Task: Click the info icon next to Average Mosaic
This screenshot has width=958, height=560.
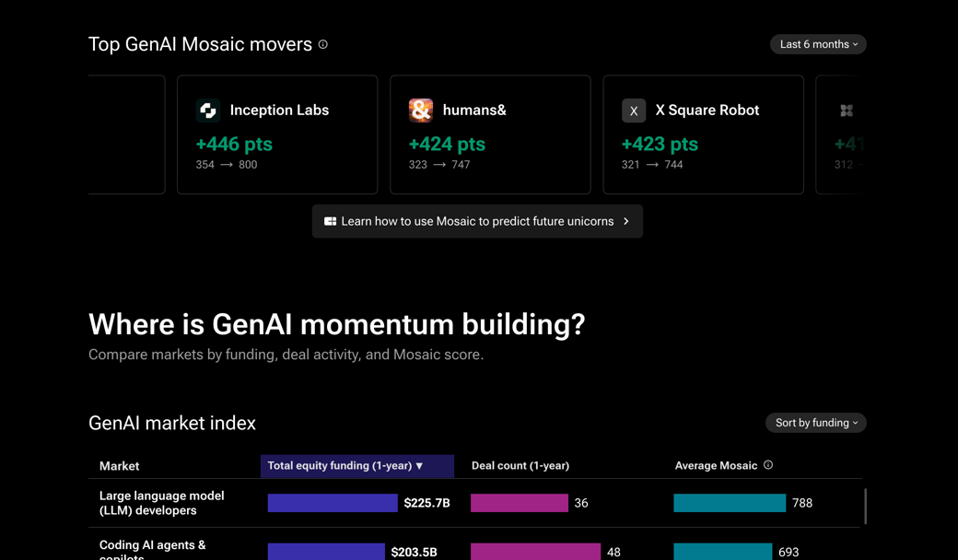Action: (x=768, y=465)
